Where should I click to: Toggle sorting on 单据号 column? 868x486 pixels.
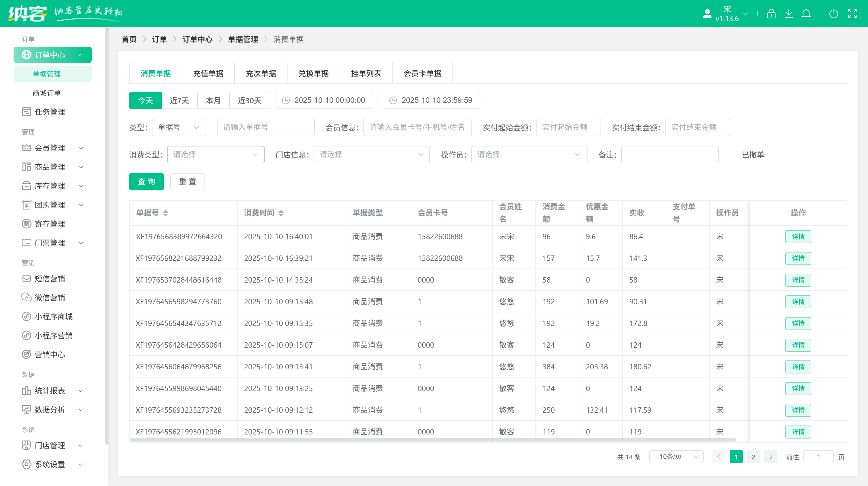(x=165, y=213)
